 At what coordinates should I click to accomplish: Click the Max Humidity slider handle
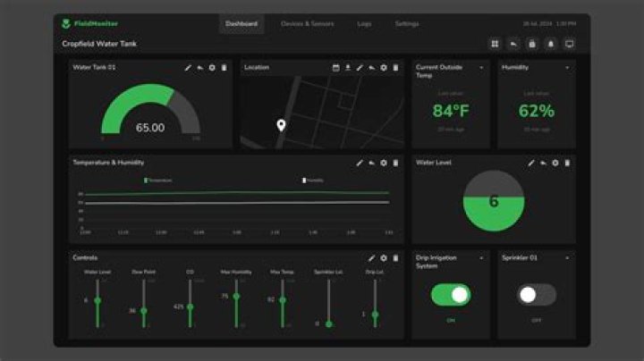[236, 296]
